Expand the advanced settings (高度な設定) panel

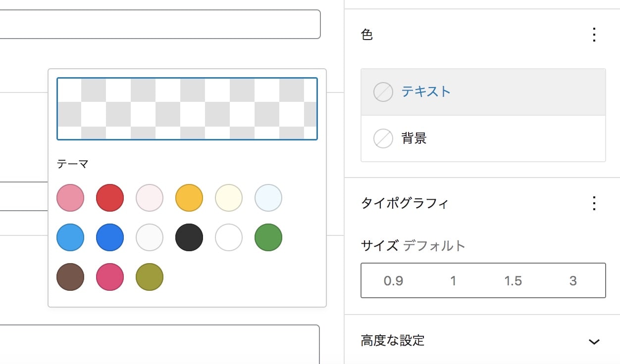coord(393,341)
